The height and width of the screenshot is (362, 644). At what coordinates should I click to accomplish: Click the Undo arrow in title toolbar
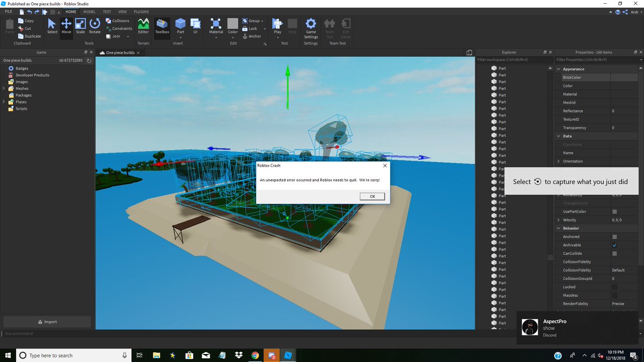[30, 11]
